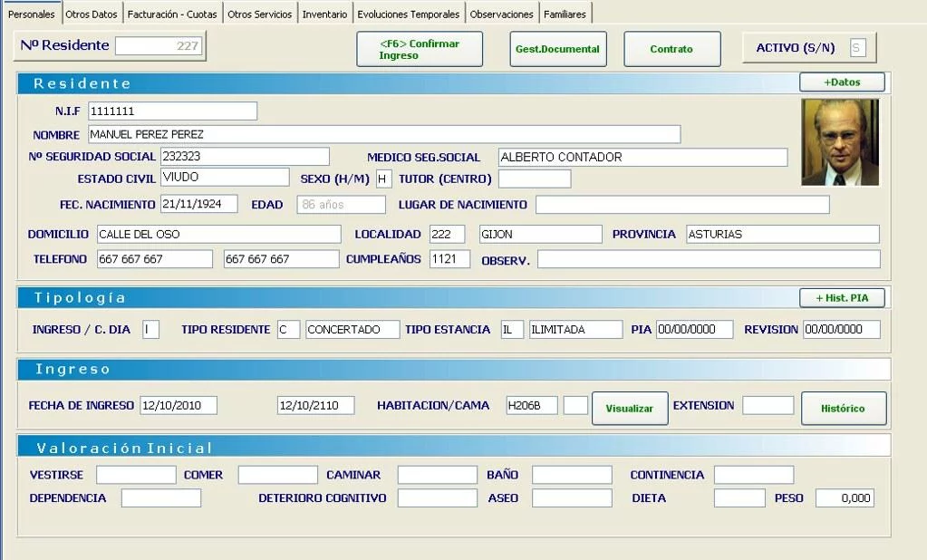This screenshot has height=560, width=927.
Task: Click the Visualizar button
Action: pos(630,408)
